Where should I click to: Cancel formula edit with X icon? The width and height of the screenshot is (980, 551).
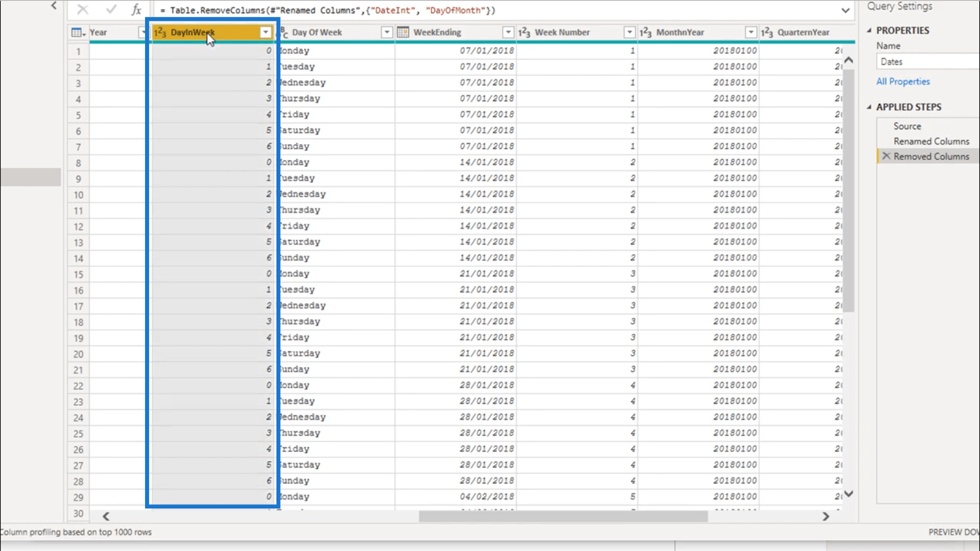pos(83,10)
